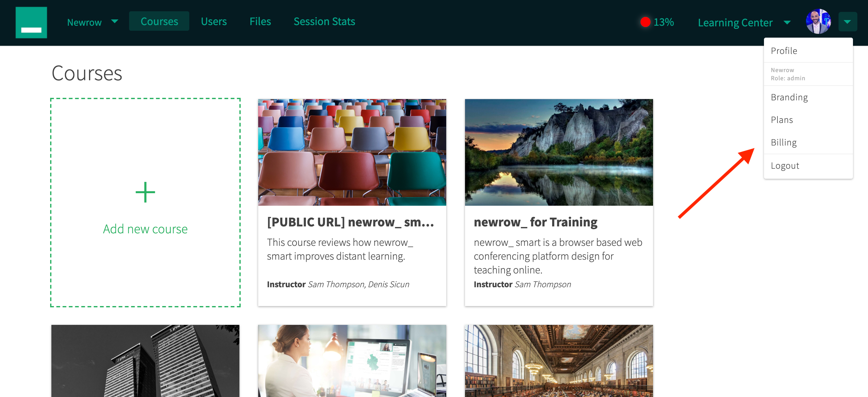Click the red recording usage indicator dot
Viewport: 868px width, 397px height.
[x=645, y=22]
